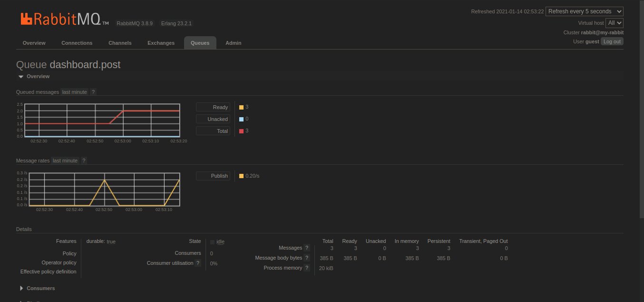Click the Message rates last minute range
Viewport: 644px width, 302px height.
65,161
